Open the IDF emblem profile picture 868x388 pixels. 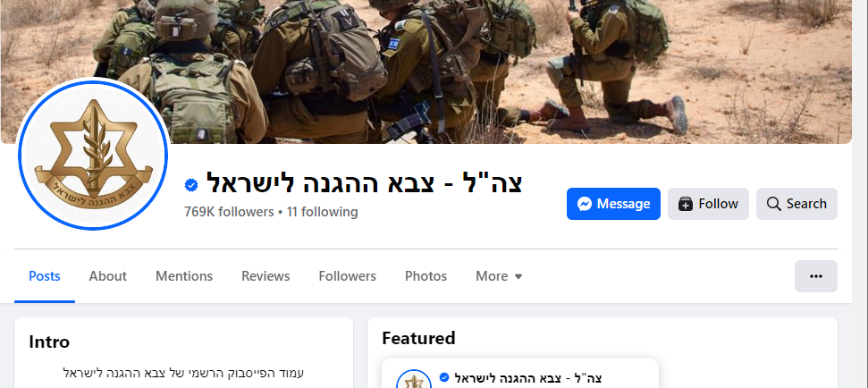92,154
